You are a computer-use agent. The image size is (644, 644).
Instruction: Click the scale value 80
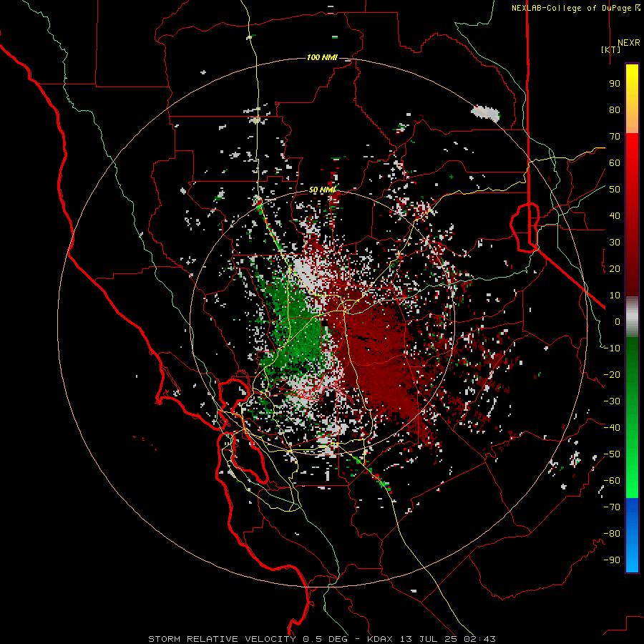pos(615,110)
